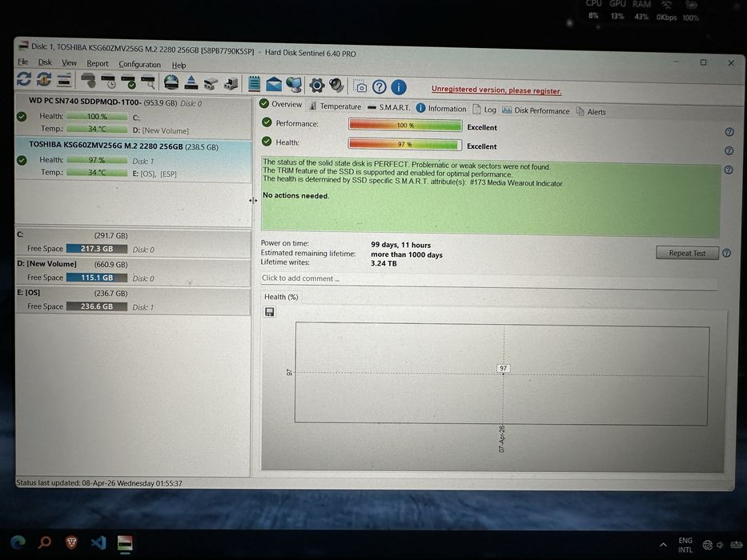Click the Unregistered version please register link

tap(496, 90)
